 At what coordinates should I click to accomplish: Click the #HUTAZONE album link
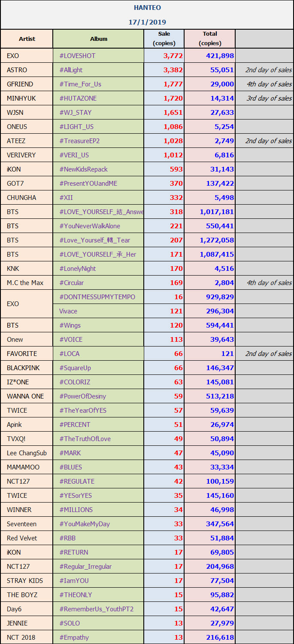tap(78, 98)
